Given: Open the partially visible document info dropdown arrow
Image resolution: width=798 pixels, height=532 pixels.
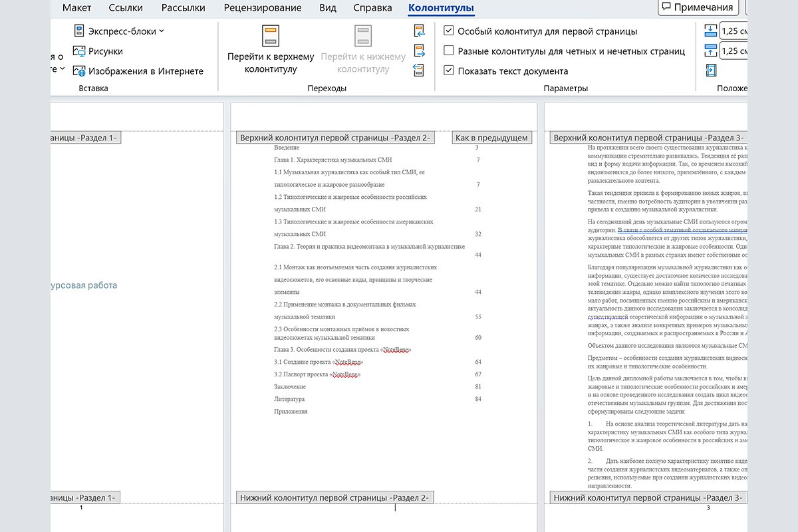Looking at the screenshot, I should click(63, 68).
